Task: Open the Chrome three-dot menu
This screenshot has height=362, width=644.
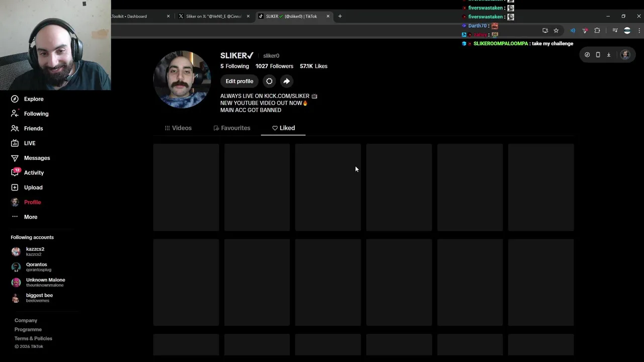Action: coord(639,31)
